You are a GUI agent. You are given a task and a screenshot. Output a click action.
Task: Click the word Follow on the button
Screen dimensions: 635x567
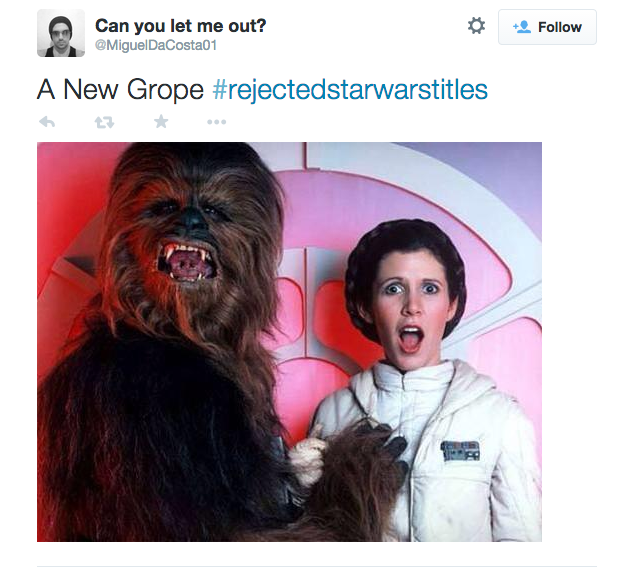point(560,27)
